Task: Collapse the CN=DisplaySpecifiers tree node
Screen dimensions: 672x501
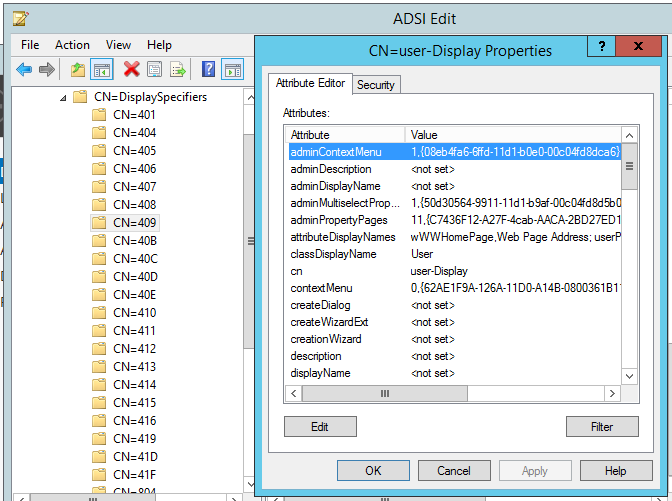Action: point(63,98)
